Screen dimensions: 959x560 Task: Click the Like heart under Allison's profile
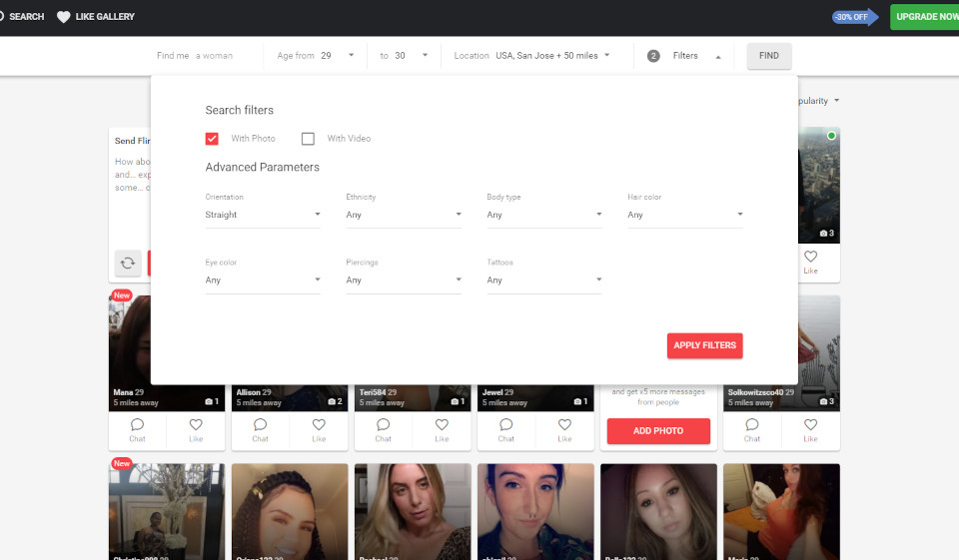coord(319,429)
